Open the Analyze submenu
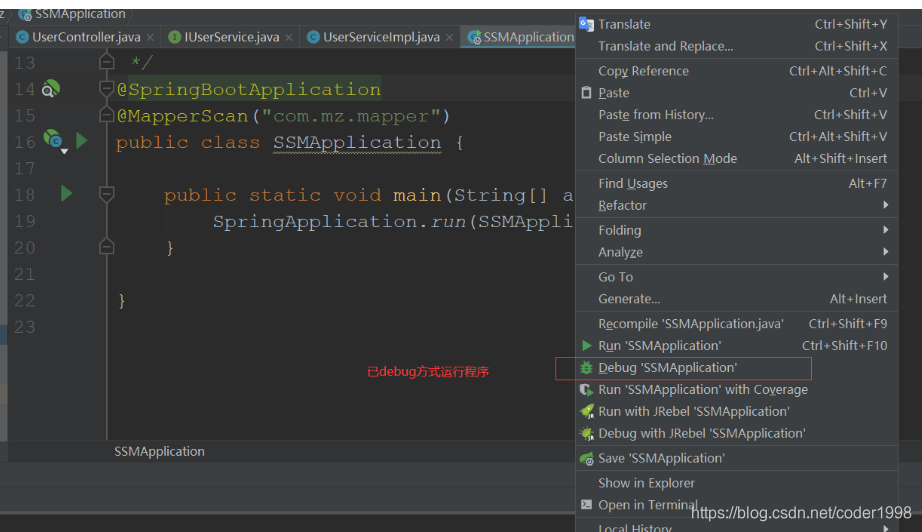The width and height of the screenshot is (922, 532). (737, 252)
